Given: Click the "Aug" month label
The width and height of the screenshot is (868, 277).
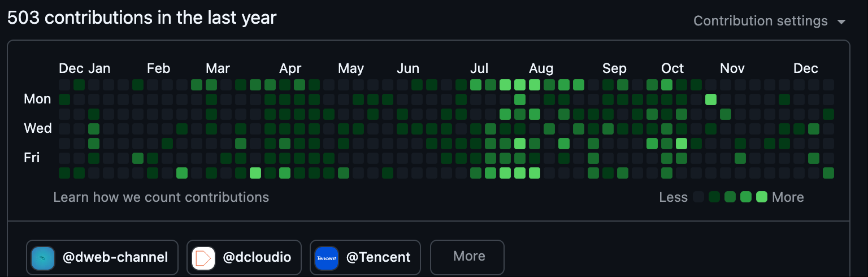Looking at the screenshot, I should coord(541,69).
